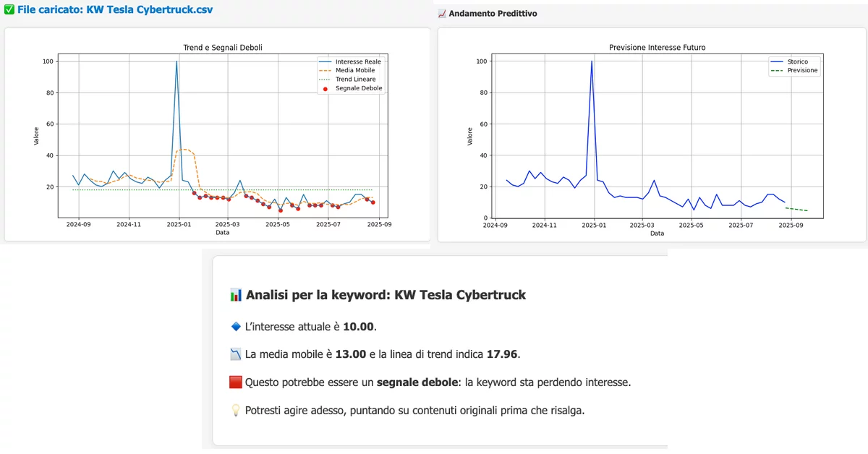868x454 pixels.
Task: Click the 'Andamento Predittivo' heading
Action: pyautogui.click(x=493, y=14)
